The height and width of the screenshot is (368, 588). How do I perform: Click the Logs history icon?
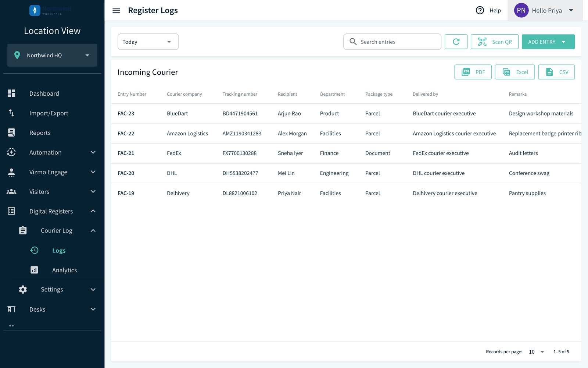[34, 250]
